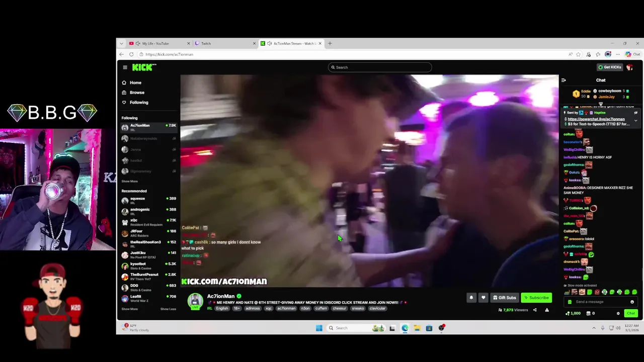This screenshot has height=362, width=644.
Task: Open a new browser tab
Action: (x=330, y=43)
